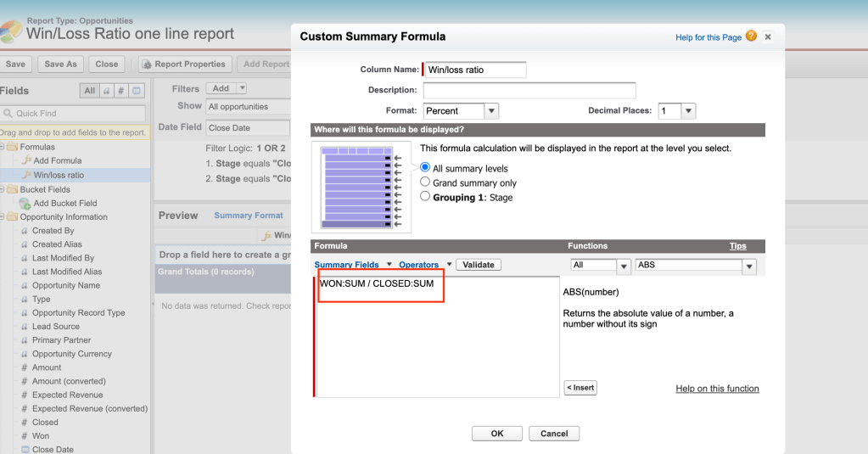Select Grouping 1: Stage radio button
Screen dimensions: 868x454
(x=426, y=197)
